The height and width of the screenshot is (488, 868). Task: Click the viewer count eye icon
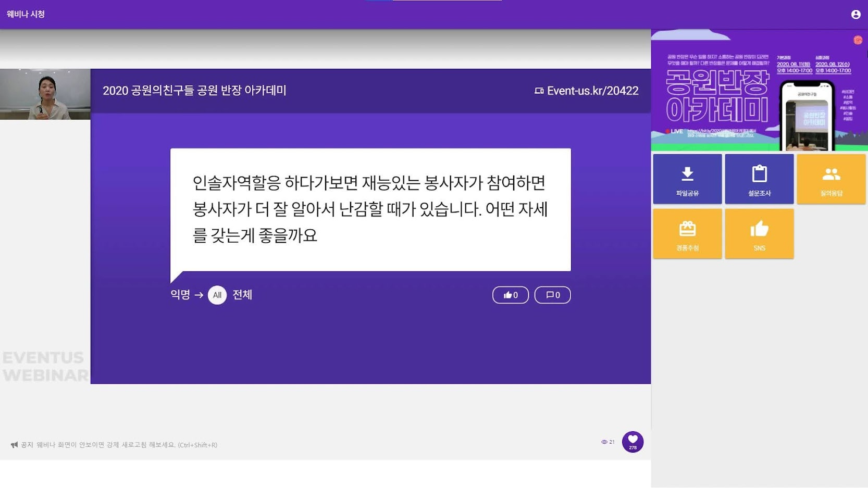tap(604, 442)
